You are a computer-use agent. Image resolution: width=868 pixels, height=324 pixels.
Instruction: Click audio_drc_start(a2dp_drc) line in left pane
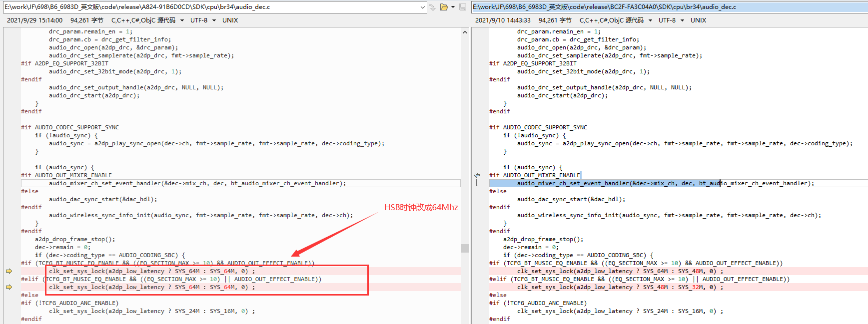(x=94, y=95)
